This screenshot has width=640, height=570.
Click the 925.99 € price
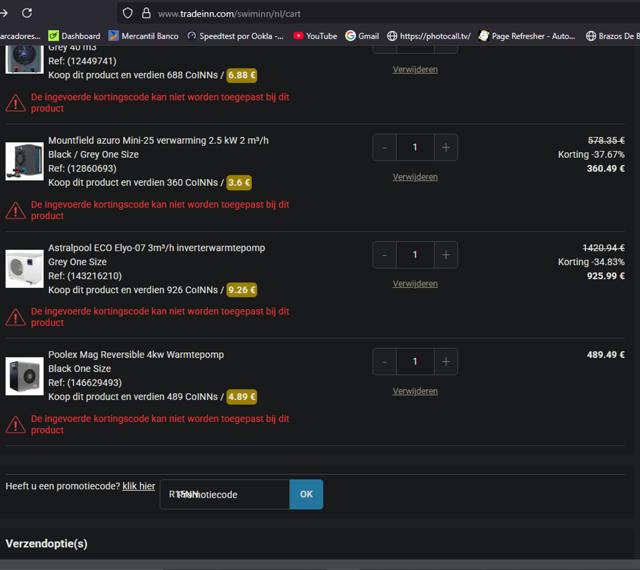(x=606, y=276)
